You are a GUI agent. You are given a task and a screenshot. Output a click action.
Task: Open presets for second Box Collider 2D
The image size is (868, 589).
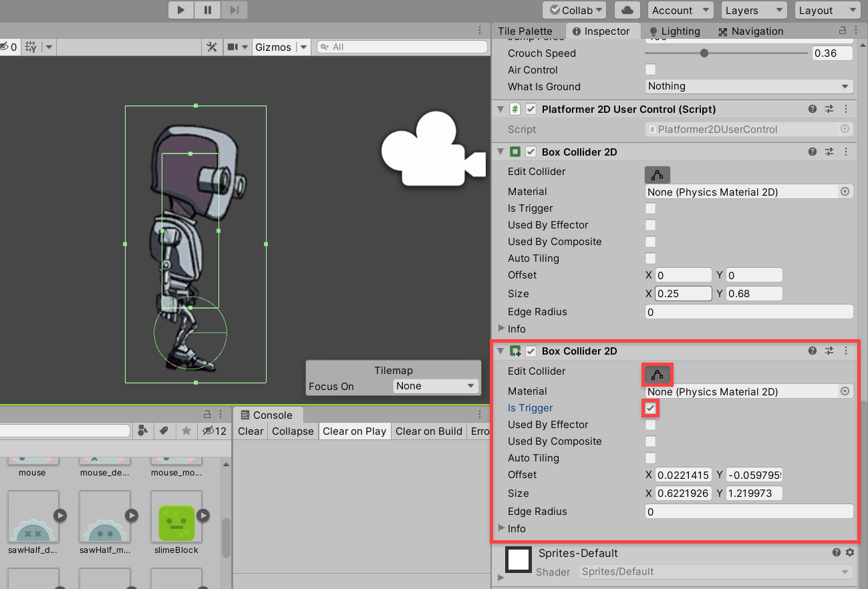click(829, 351)
